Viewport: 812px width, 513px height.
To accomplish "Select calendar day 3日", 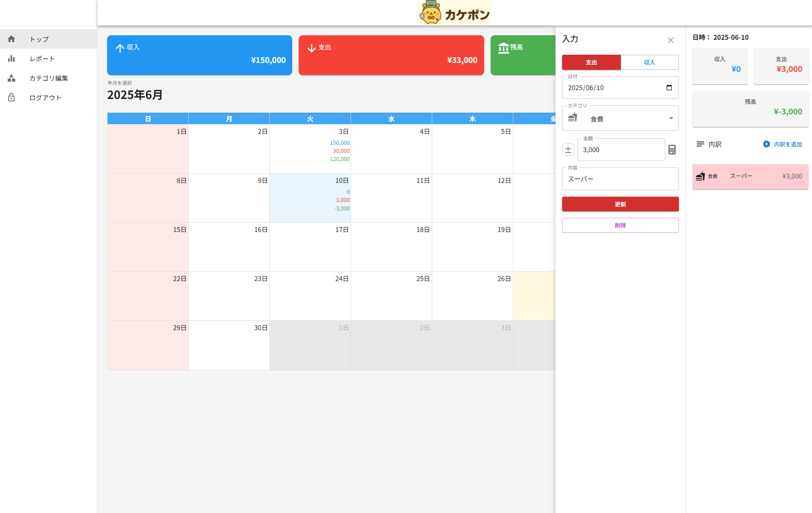I will (x=310, y=149).
